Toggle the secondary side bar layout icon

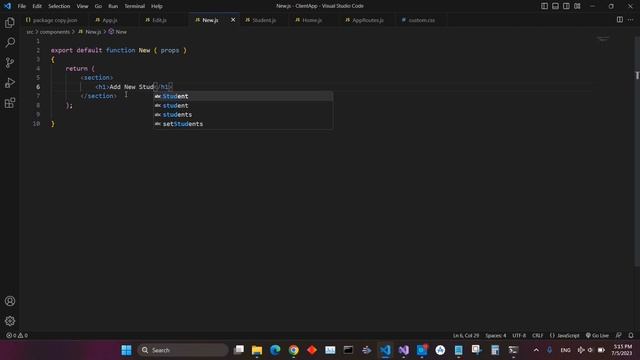click(x=566, y=6)
